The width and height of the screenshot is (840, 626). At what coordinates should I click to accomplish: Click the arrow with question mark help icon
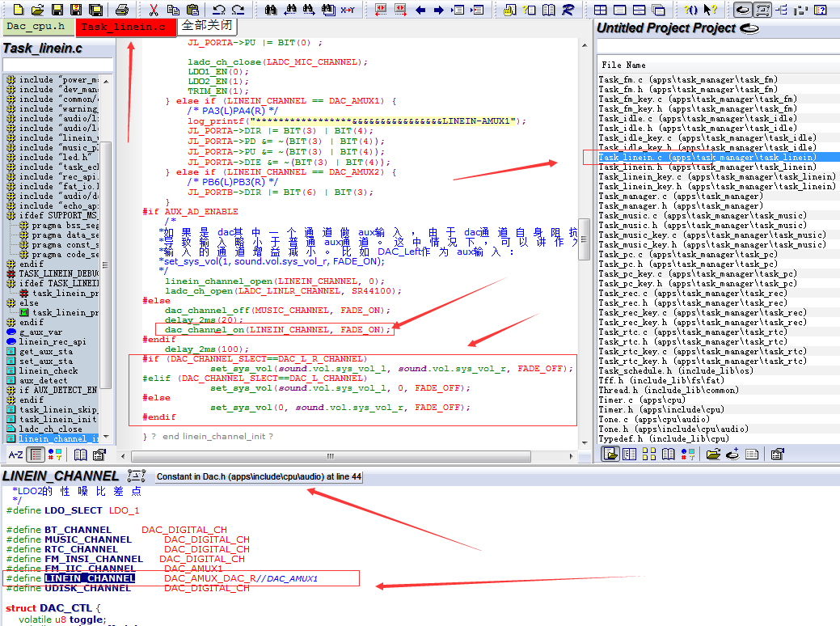coord(711,10)
